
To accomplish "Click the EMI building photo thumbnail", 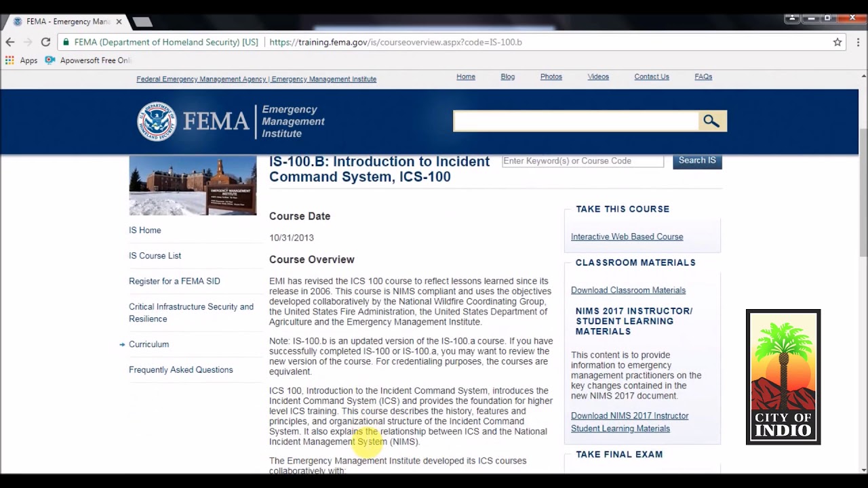I will point(193,186).
